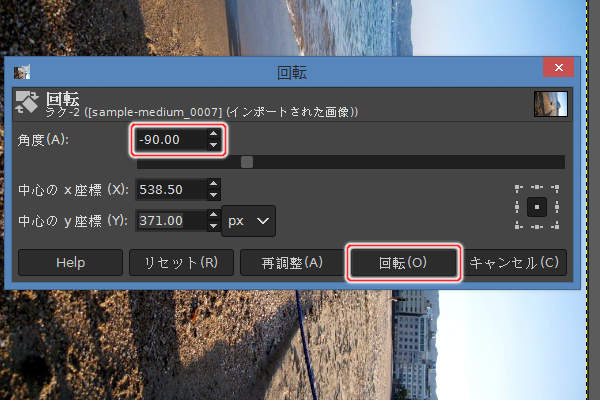Select top-right pivot point in grid
The height and width of the screenshot is (400, 600).
(556, 188)
